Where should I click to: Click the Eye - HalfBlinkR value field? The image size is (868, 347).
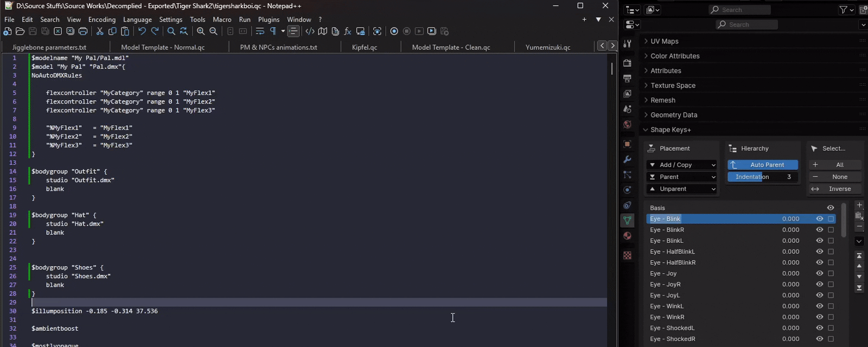point(790,262)
